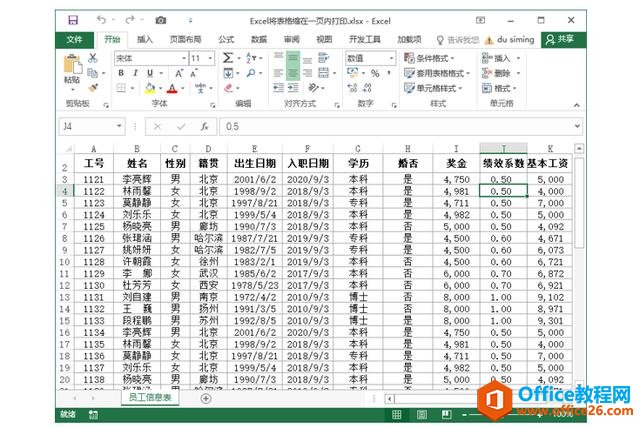
Task: Increase the cell indent
Action: tap(293, 88)
